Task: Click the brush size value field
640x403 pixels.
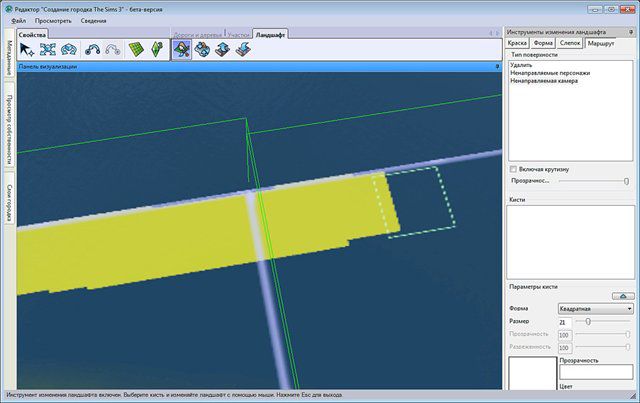Action: [x=565, y=322]
